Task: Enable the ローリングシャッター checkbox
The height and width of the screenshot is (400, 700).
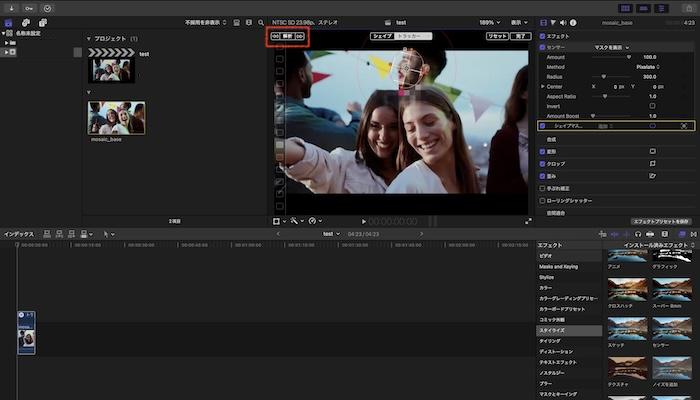Action: [542, 200]
